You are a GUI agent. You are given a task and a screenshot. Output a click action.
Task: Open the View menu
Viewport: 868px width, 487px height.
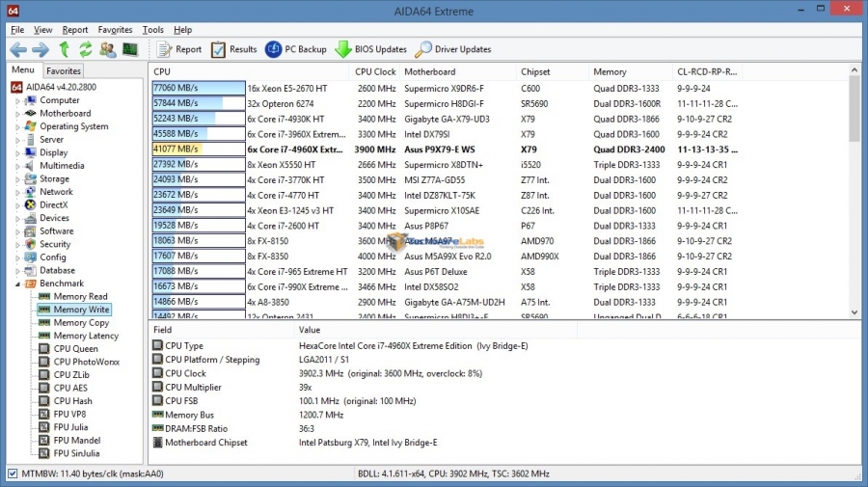(x=42, y=30)
